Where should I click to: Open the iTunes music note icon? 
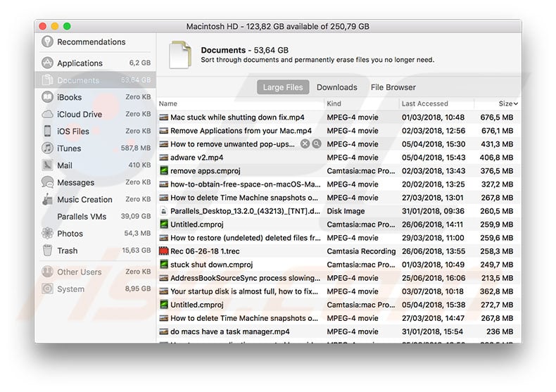[47, 148]
